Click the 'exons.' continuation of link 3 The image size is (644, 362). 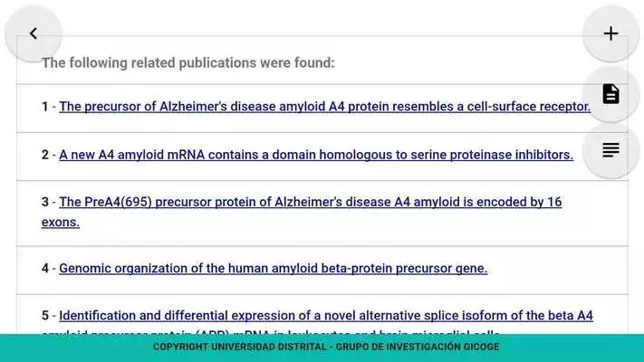61,222
